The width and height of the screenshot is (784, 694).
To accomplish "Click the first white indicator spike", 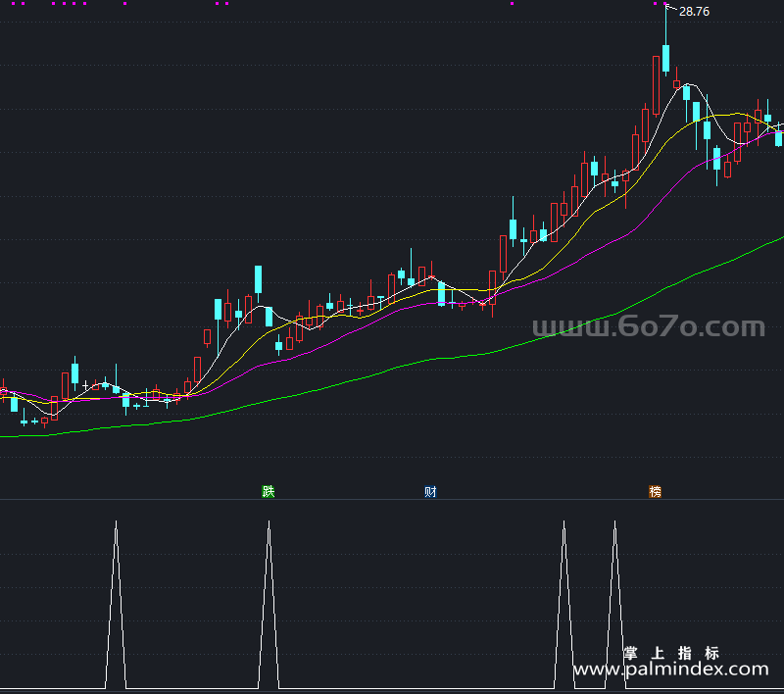I will [116, 605].
